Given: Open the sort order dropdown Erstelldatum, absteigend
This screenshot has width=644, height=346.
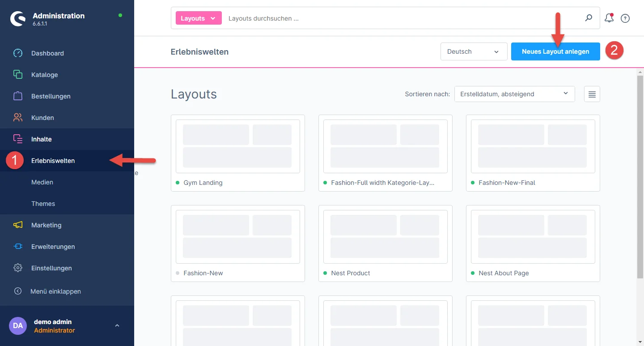Looking at the screenshot, I should [514, 94].
